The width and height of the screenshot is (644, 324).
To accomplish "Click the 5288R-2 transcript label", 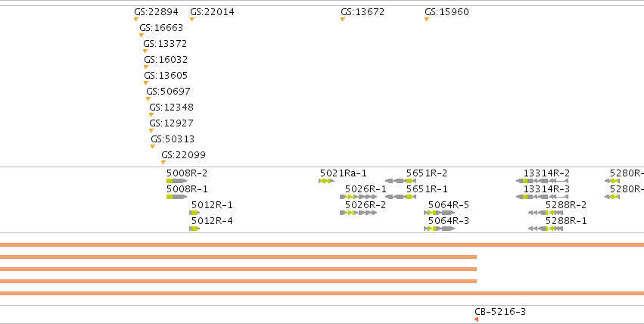I will pyautogui.click(x=566, y=205).
